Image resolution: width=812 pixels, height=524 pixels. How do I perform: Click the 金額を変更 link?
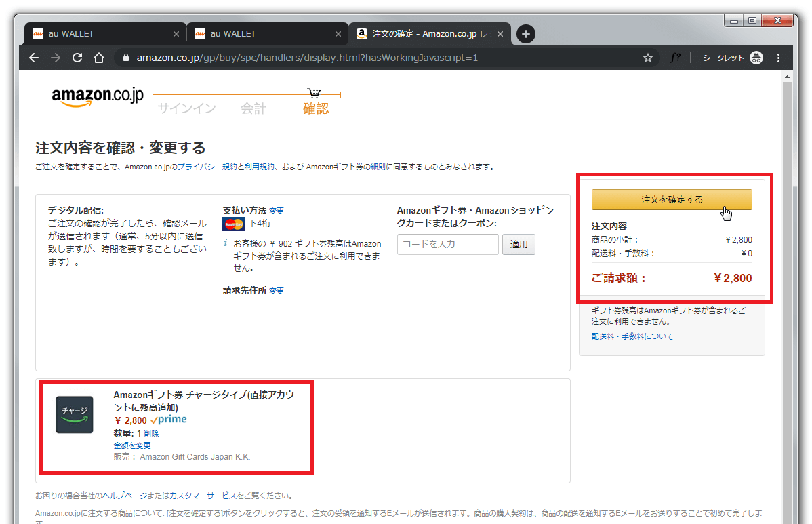pos(132,445)
